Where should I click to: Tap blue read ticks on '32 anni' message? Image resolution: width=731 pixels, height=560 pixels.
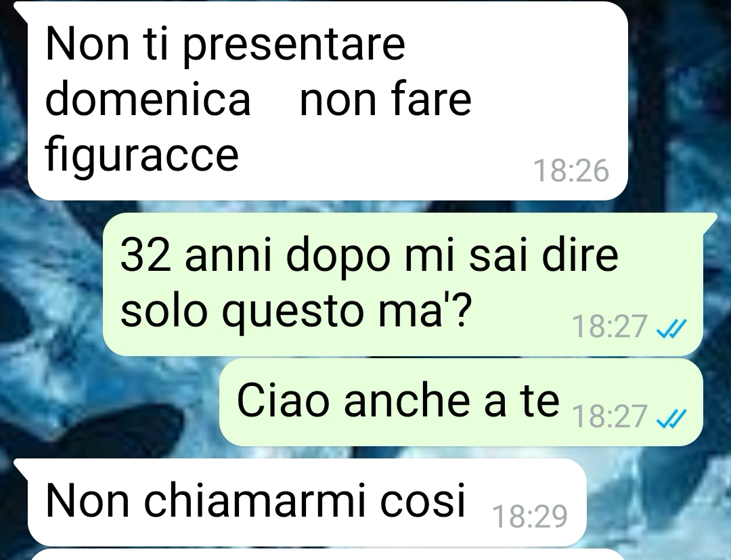click(671, 328)
